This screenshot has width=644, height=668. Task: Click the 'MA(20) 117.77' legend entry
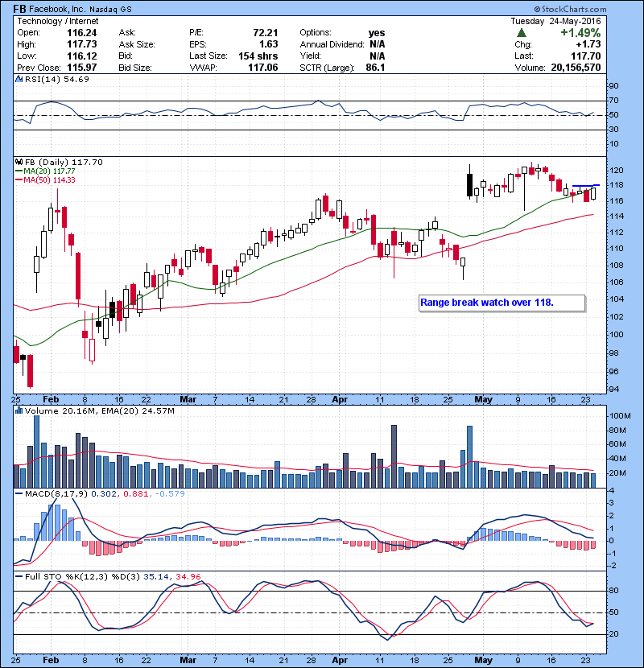[45, 171]
